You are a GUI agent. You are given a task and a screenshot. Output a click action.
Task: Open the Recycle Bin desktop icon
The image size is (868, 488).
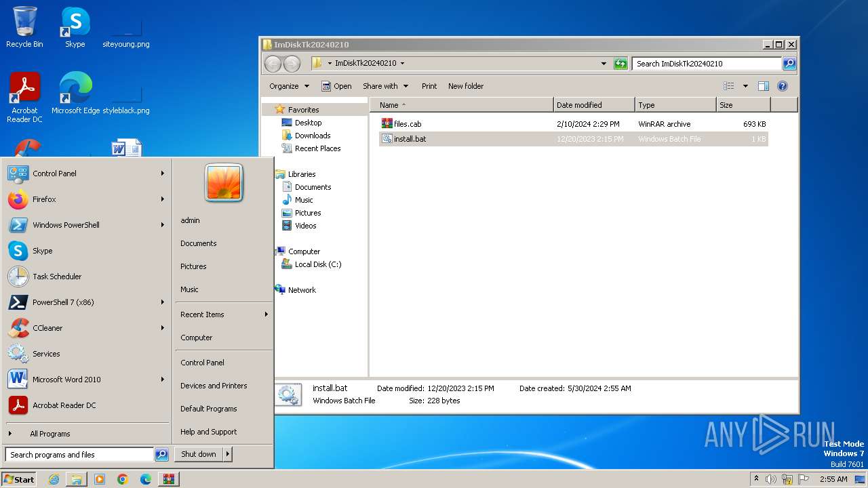point(24,27)
